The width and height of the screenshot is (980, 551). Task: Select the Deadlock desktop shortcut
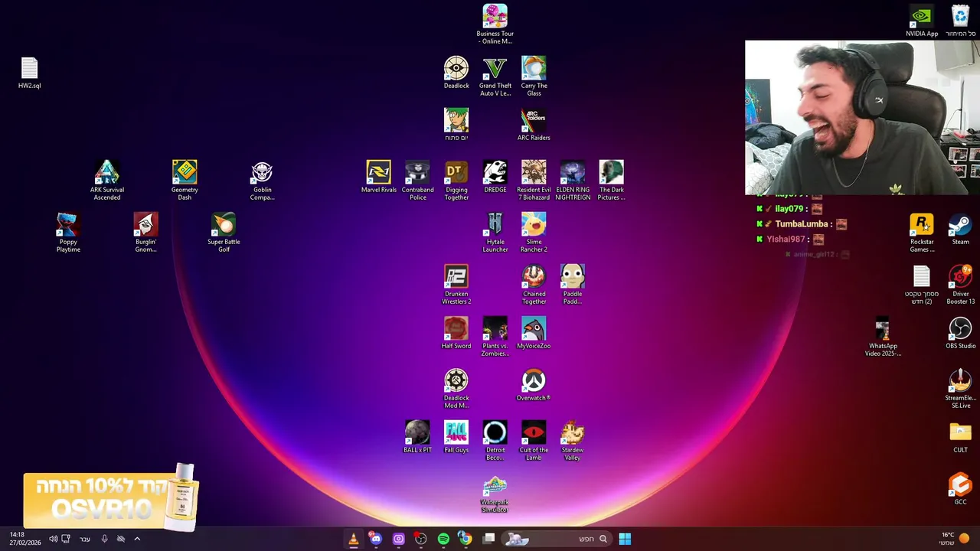pos(456,73)
